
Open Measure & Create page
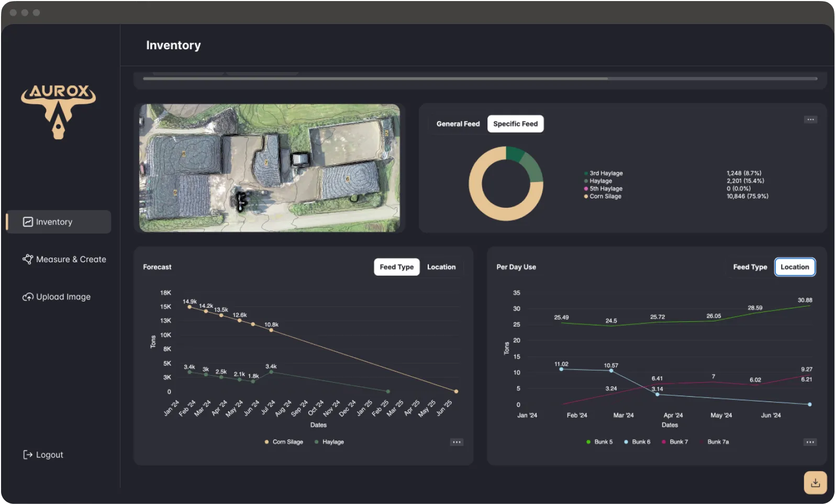[64, 259]
